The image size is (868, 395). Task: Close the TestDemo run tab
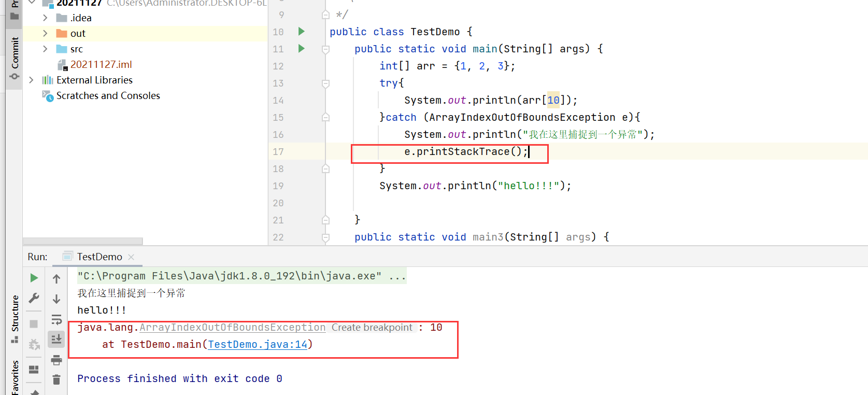[131, 257]
